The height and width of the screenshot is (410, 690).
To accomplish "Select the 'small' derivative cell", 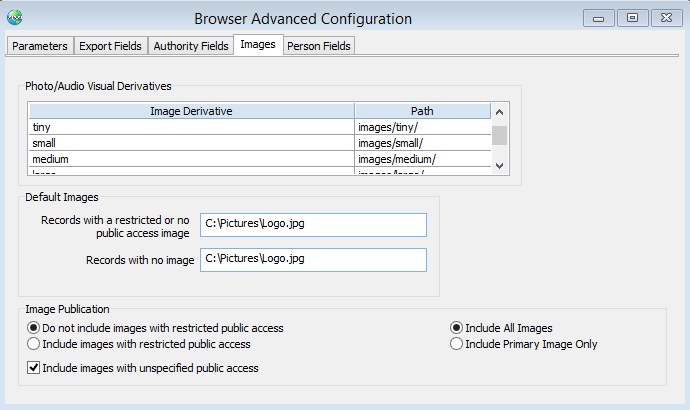I will pos(191,143).
